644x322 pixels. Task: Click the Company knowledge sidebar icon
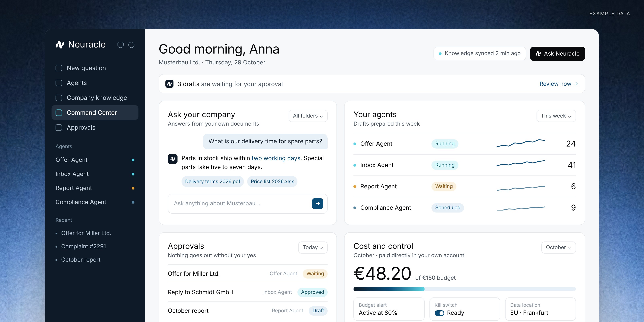click(x=59, y=98)
